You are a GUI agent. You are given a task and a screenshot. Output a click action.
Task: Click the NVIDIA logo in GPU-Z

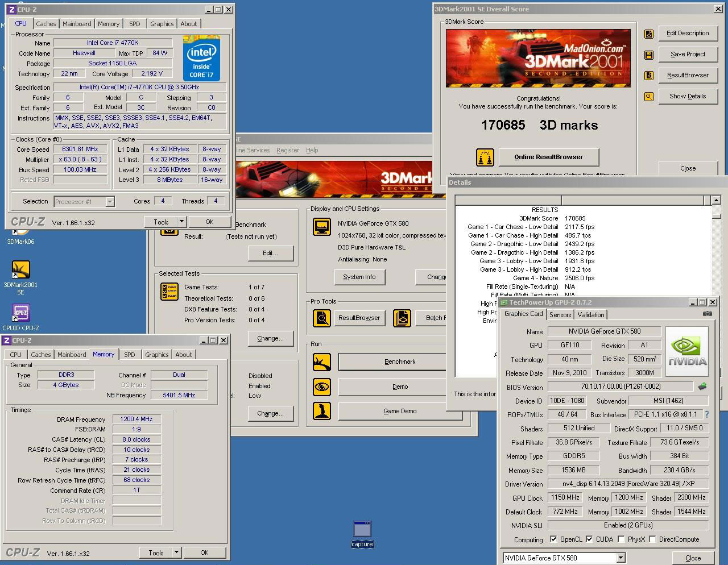pyautogui.click(x=687, y=351)
